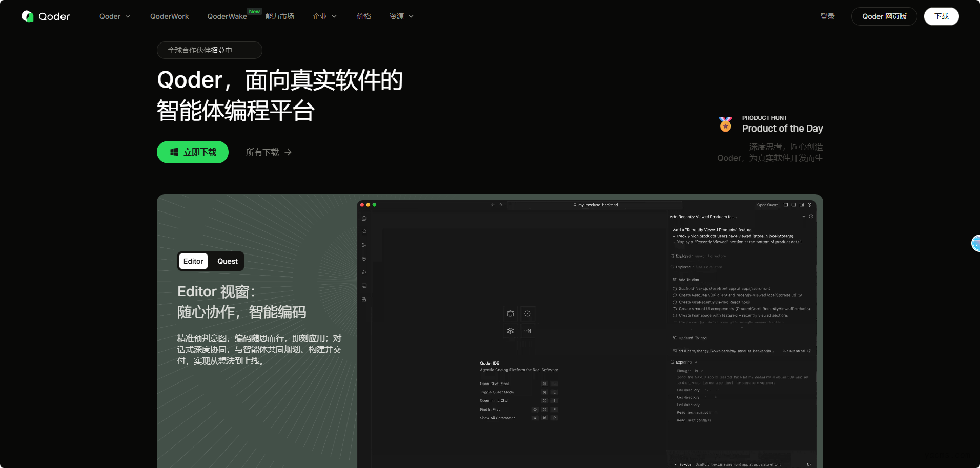Click the bug-shaped debug icon in IDE sidebar

coord(364,259)
